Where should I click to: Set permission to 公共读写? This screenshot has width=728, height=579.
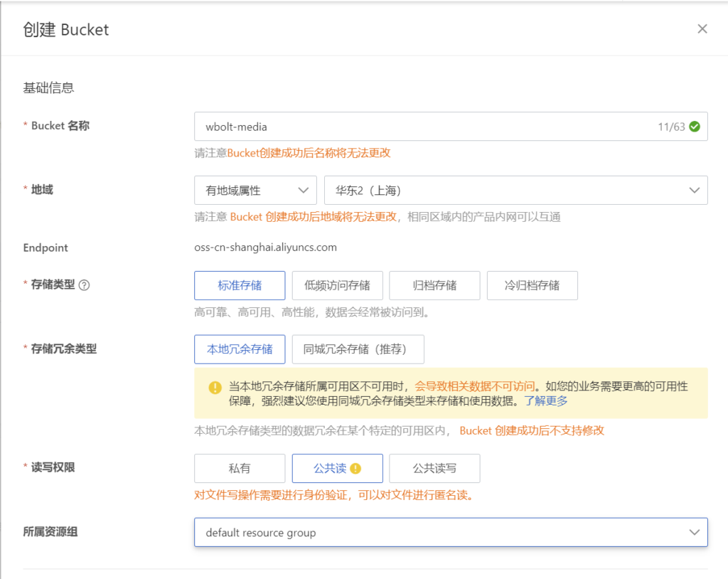coord(434,469)
